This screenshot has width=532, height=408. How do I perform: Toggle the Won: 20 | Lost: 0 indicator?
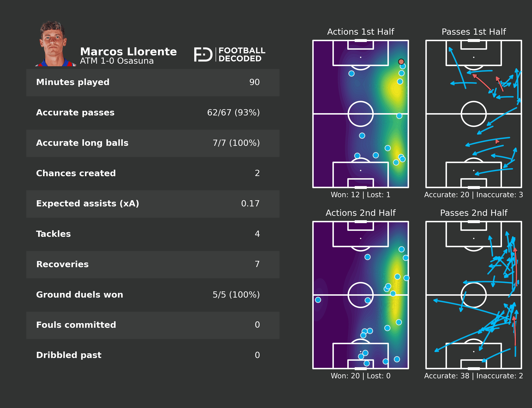pos(361,376)
